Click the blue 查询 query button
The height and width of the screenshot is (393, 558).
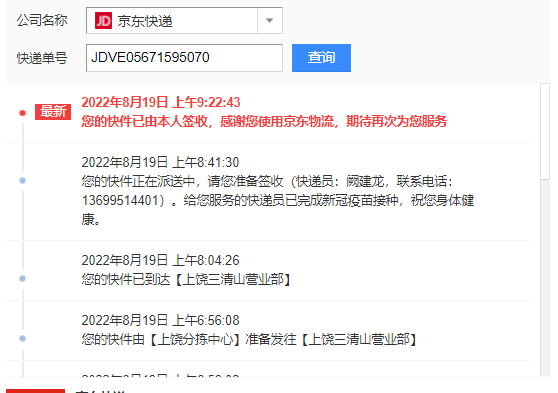[321, 58]
